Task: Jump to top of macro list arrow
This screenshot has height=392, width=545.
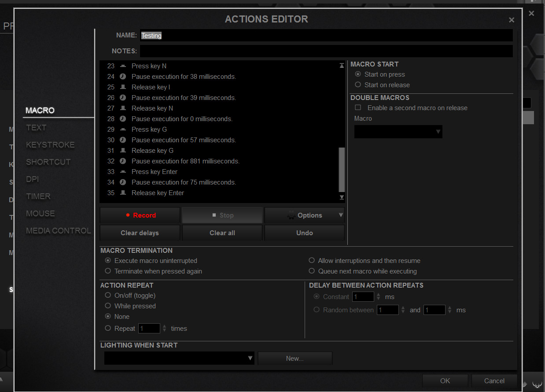Action: pos(342,66)
